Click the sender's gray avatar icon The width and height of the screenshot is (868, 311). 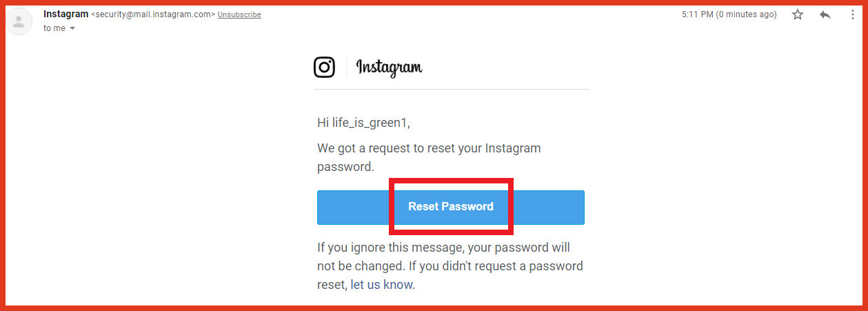point(19,22)
